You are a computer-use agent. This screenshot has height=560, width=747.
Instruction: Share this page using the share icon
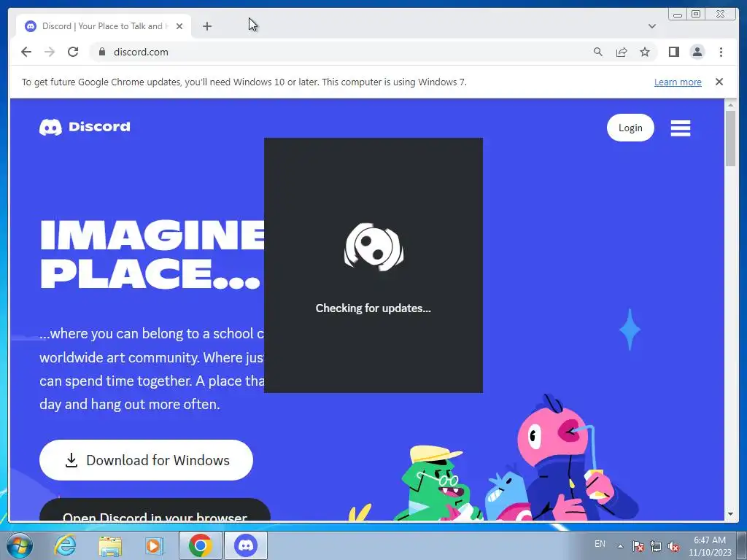tap(622, 52)
